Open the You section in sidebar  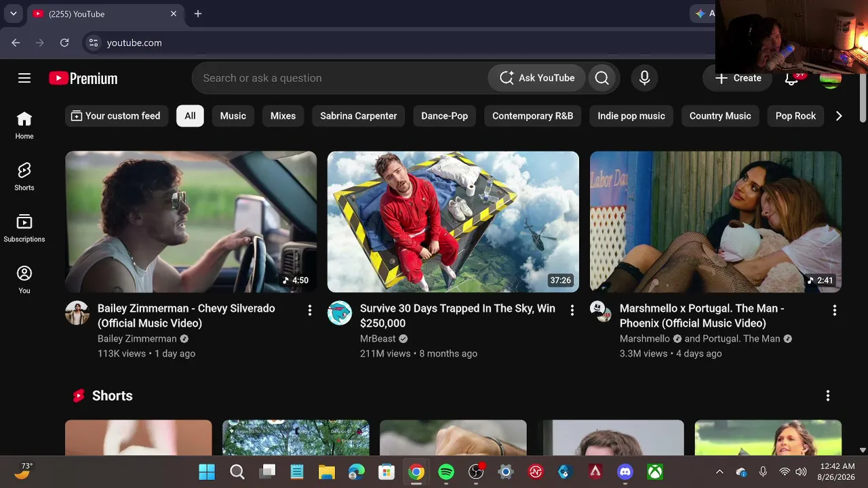[24, 280]
